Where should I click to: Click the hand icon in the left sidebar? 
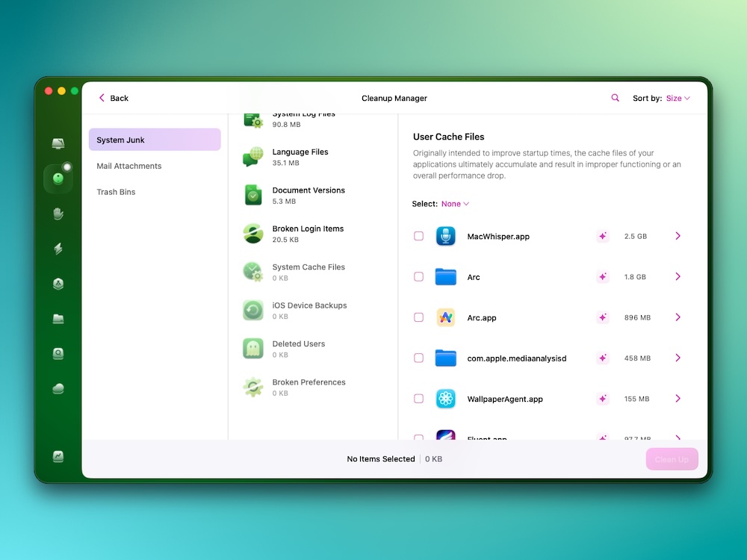coord(58,214)
